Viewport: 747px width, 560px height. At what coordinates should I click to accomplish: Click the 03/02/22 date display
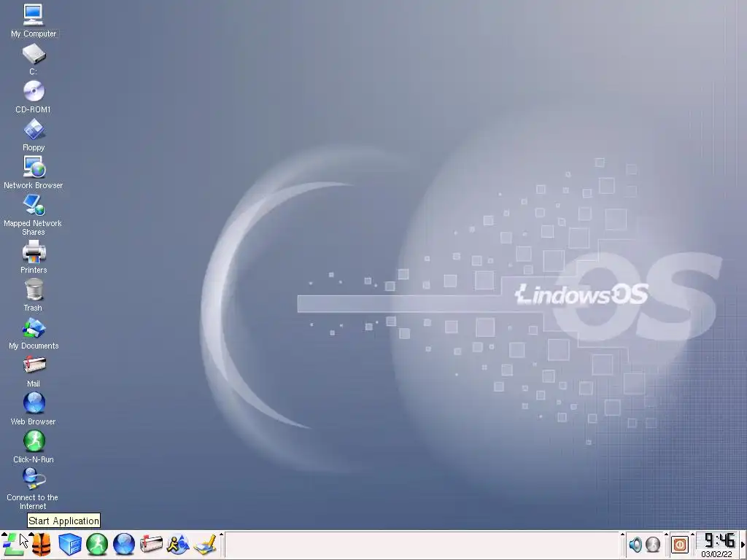tap(717, 554)
